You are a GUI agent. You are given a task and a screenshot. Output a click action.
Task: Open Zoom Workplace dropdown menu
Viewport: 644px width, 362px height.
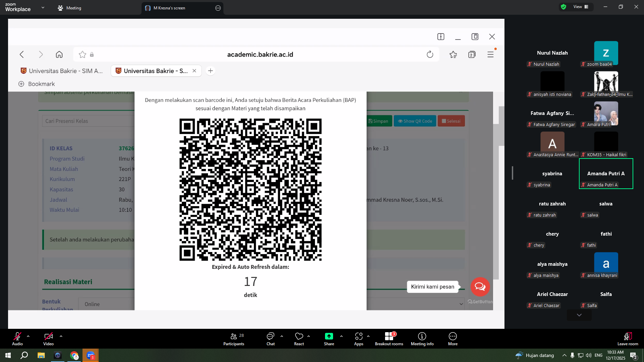coord(43,7)
